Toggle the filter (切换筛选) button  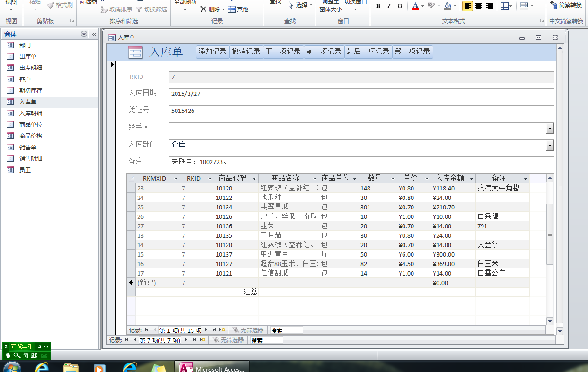click(139, 9)
